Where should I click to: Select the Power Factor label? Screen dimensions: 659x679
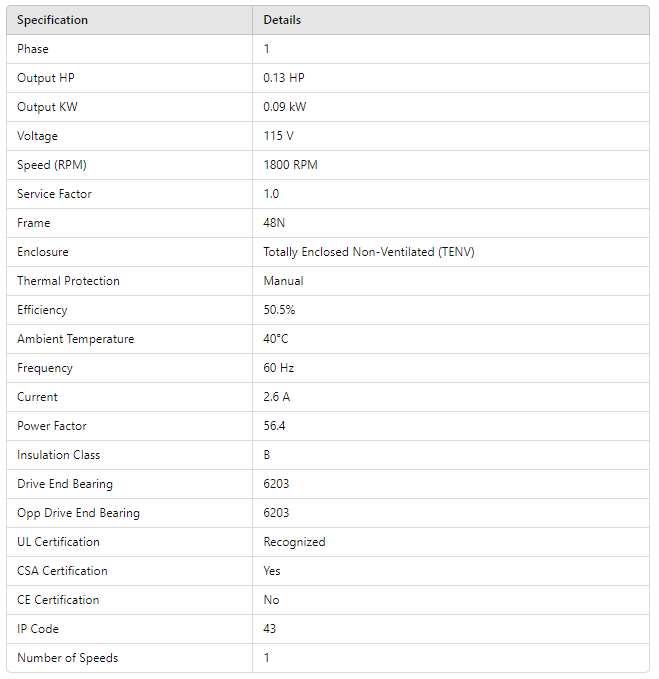coord(52,426)
